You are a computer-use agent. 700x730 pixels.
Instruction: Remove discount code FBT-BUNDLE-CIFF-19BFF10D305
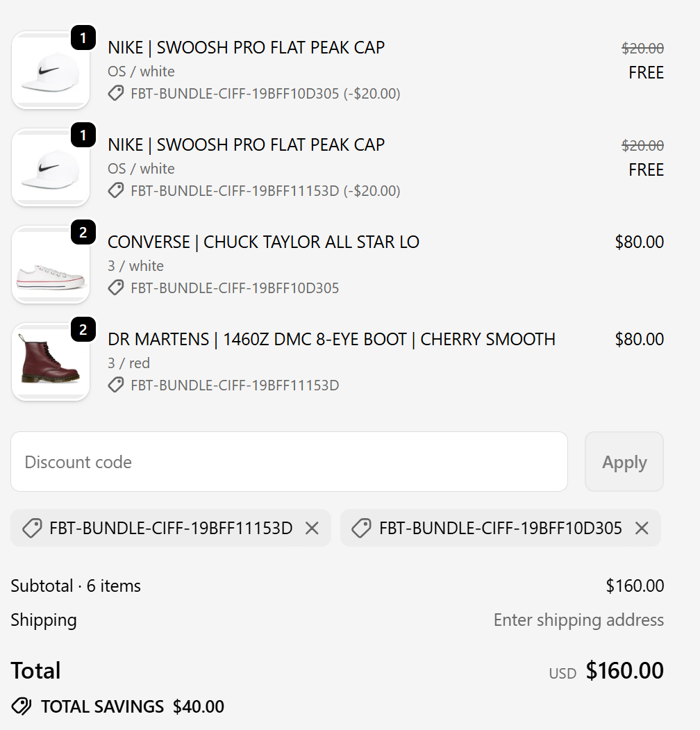[x=642, y=529]
